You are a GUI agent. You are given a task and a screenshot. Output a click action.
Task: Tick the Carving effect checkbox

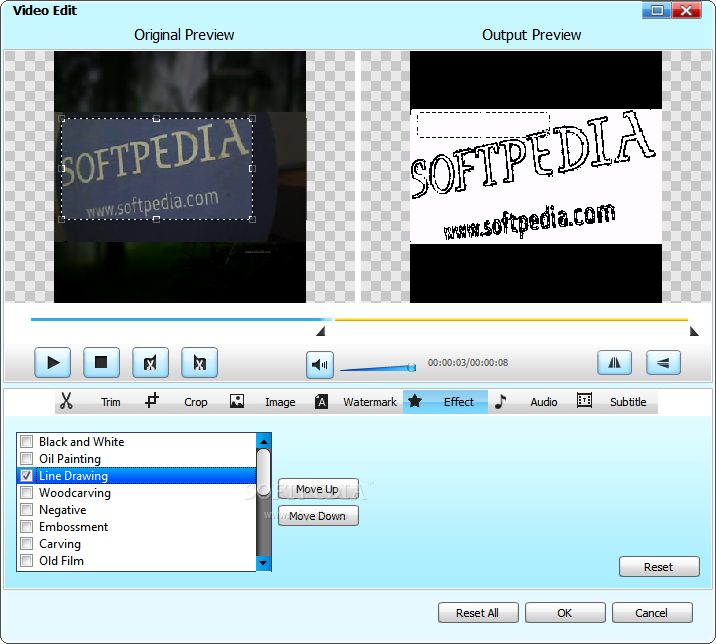pos(27,544)
